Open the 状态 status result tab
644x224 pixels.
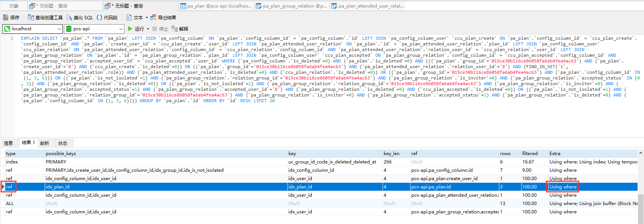63,143
